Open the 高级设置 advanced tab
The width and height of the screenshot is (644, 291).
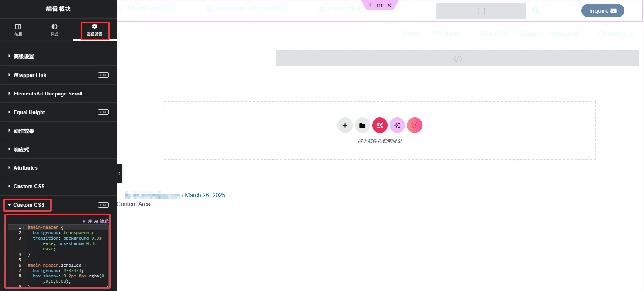click(95, 30)
